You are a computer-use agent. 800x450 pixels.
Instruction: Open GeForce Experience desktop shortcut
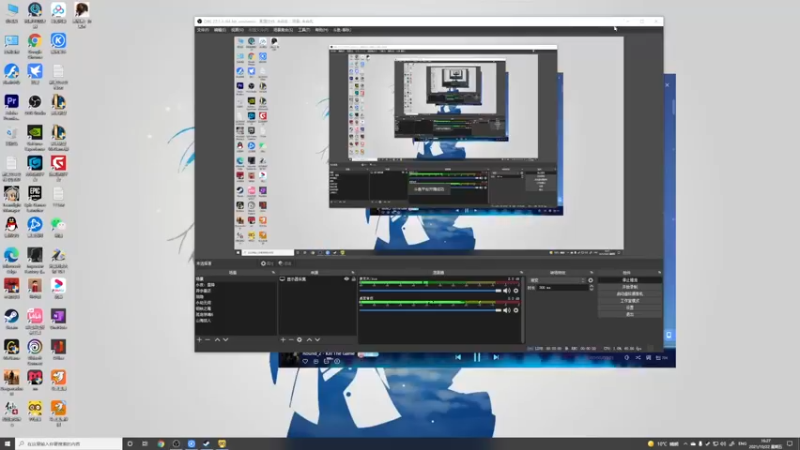[35, 137]
